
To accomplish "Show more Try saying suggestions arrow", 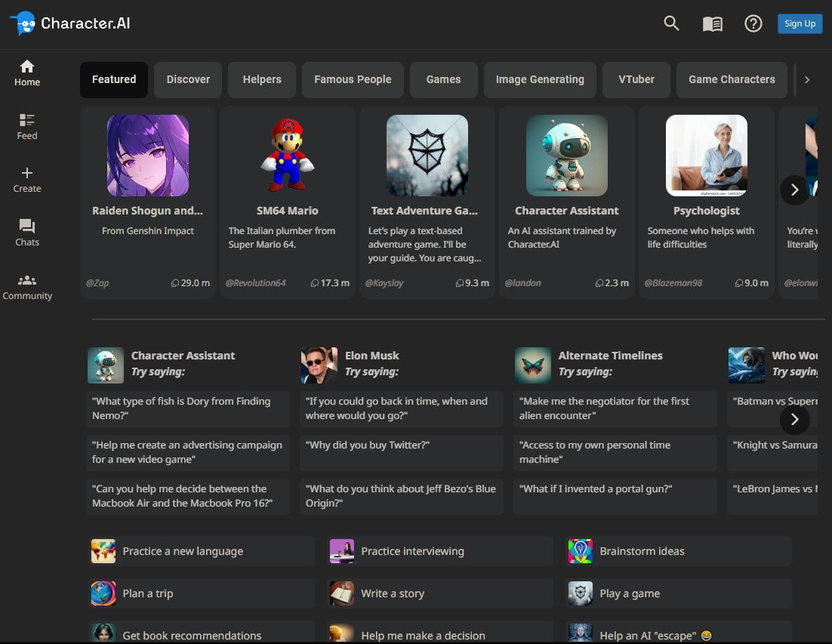I will (x=794, y=420).
